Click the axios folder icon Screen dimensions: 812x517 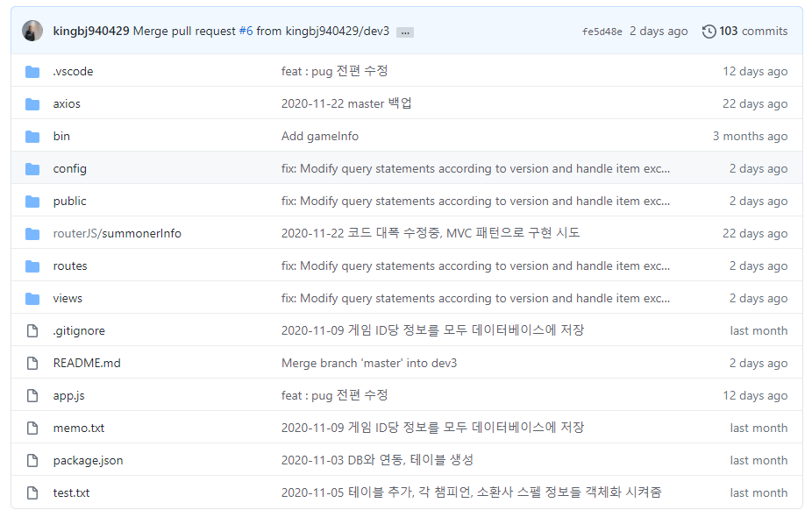pyautogui.click(x=32, y=104)
